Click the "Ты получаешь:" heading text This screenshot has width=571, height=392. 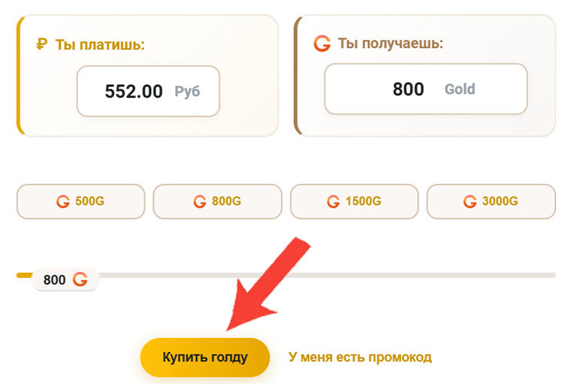coord(391,44)
